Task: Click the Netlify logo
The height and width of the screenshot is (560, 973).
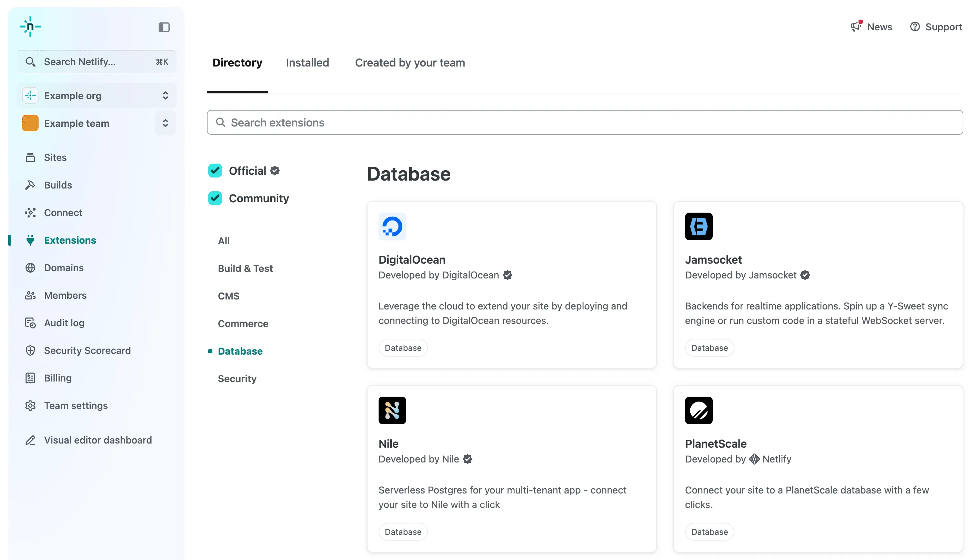Action: 30,27
